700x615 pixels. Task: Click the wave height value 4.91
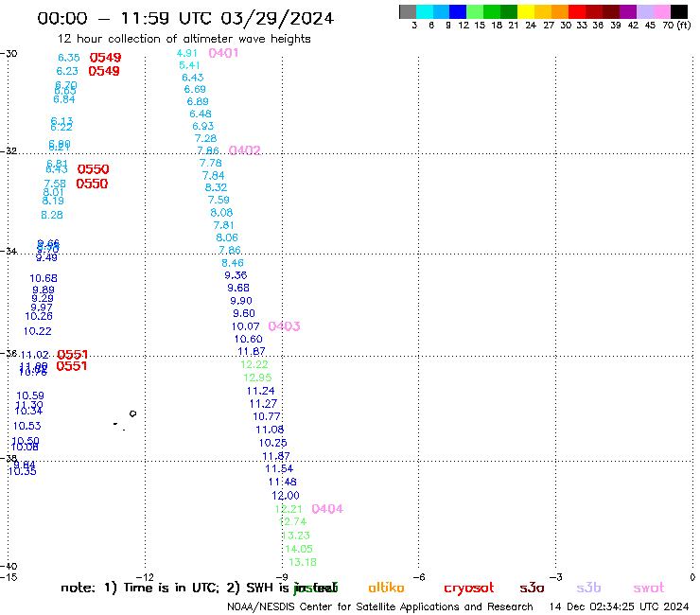(186, 53)
